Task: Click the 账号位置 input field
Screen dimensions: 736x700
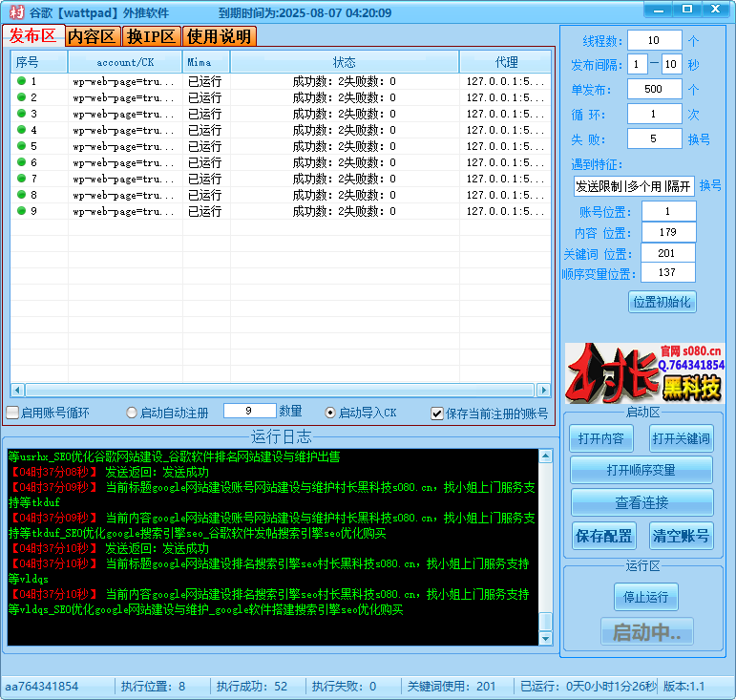Action: (x=668, y=211)
